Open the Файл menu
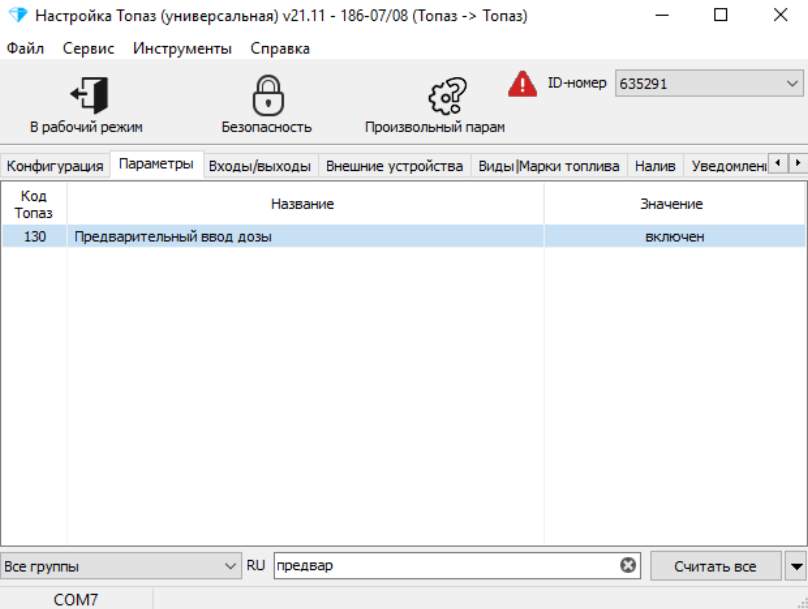This screenshot has width=808, height=609. 25,48
